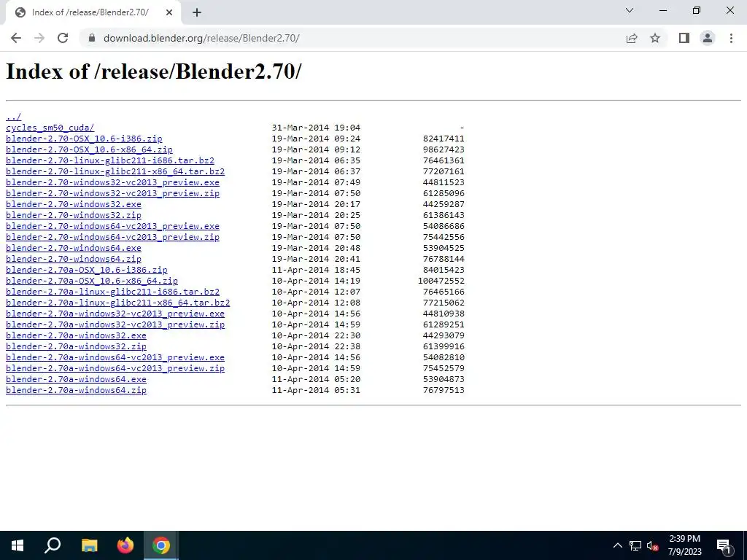Download blender-2.70a-linux-glibc211-x86_64.tar.bz2

tap(117, 303)
